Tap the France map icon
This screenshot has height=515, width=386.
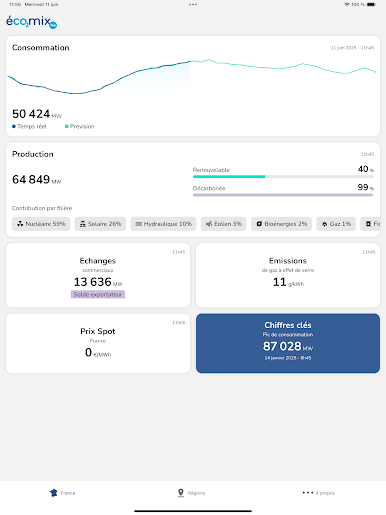pos(53,493)
